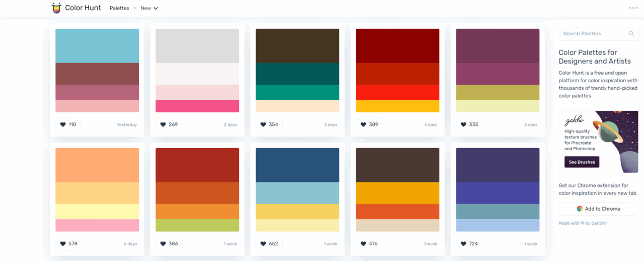644x261 pixels.
Task: Select the bright red swatch stripe
Action: point(397,92)
